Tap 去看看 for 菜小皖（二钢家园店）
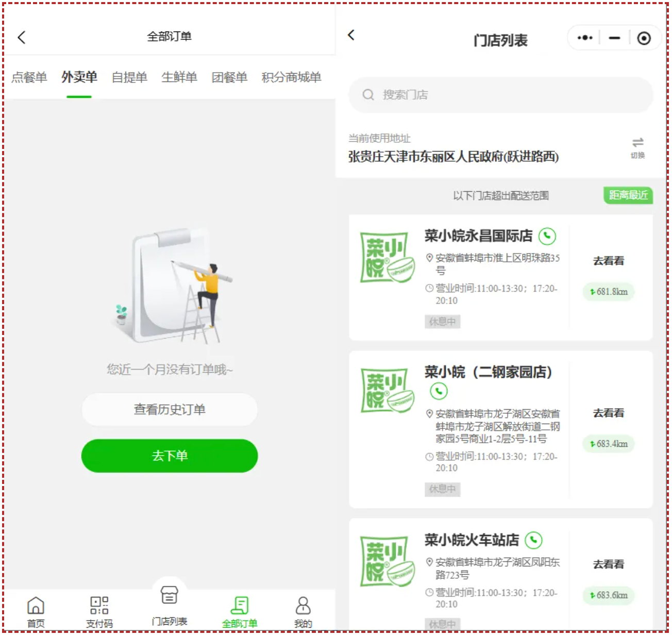 [x=609, y=413]
